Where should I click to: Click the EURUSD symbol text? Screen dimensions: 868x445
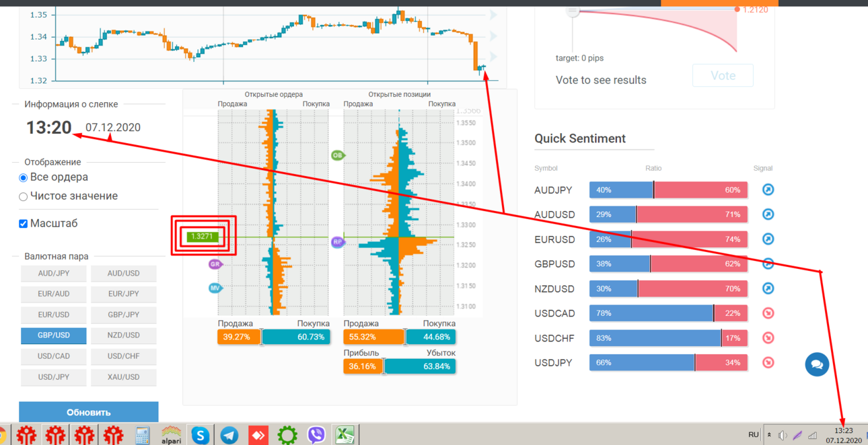click(x=554, y=239)
